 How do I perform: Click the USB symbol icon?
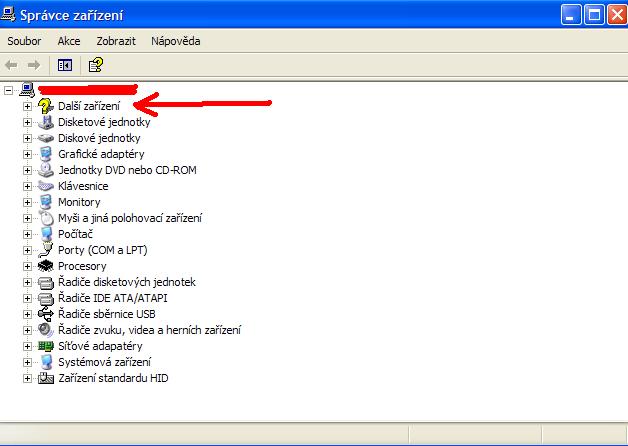pyautogui.click(x=46, y=314)
